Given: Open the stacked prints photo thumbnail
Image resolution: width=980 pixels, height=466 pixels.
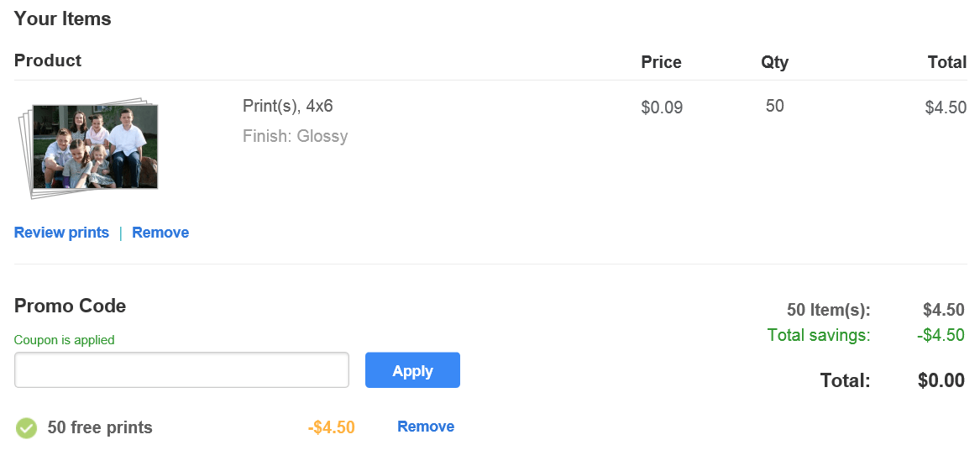Looking at the screenshot, I should point(89,149).
